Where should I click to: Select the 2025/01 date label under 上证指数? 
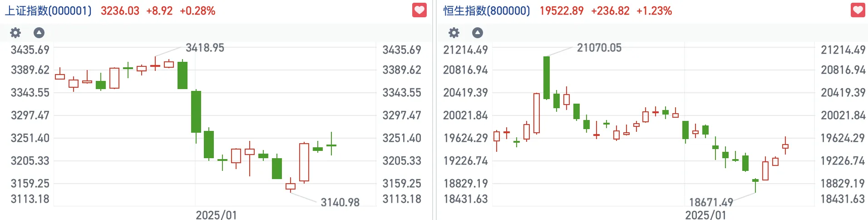click(216, 215)
